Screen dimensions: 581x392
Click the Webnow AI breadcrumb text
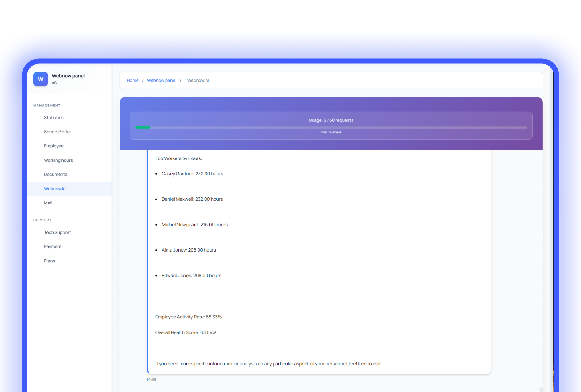[x=198, y=80]
